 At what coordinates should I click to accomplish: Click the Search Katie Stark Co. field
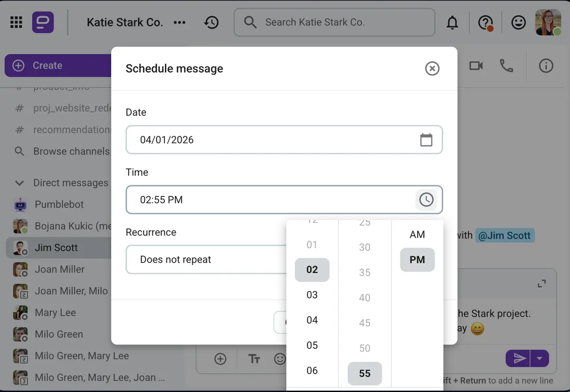point(334,22)
